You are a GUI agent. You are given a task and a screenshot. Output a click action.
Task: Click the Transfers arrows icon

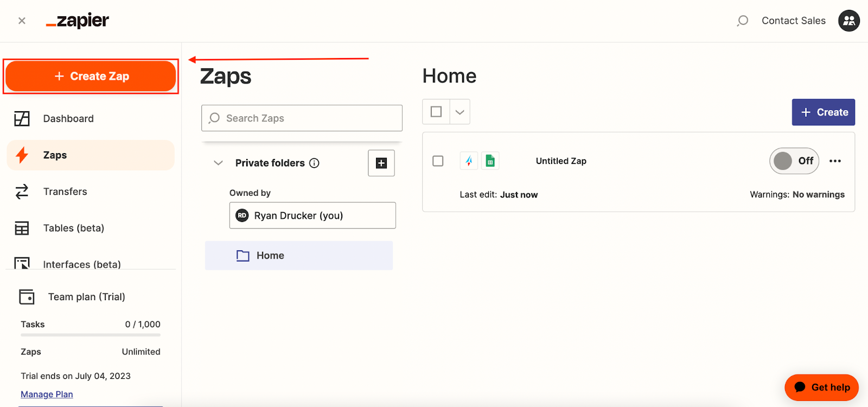(x=22, y=192)
